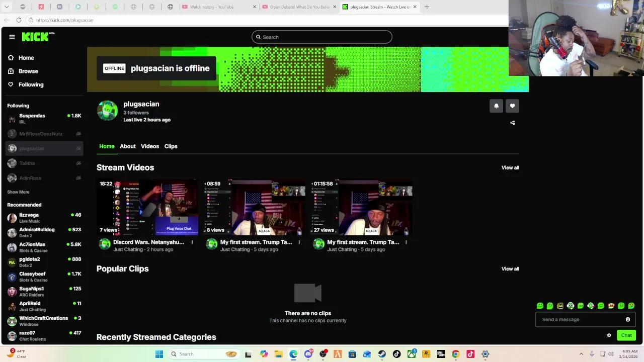Open MrBflossDeezNutz in Following list
Image resolution: width=644 pixels, height=362 pixels.
pyautogui.click(x=44, y=134)
